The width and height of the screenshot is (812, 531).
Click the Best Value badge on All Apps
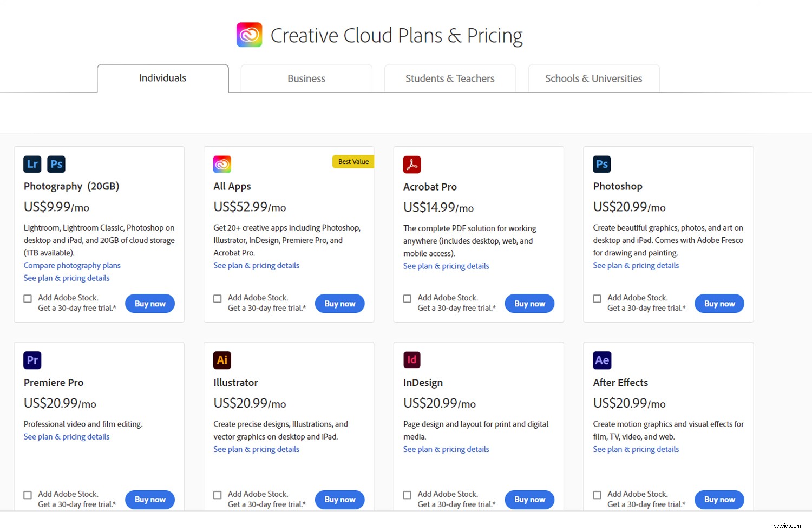353,162
